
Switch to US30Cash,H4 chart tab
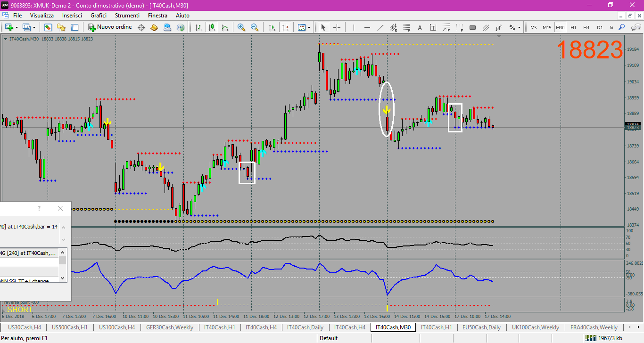click(25, 327)
